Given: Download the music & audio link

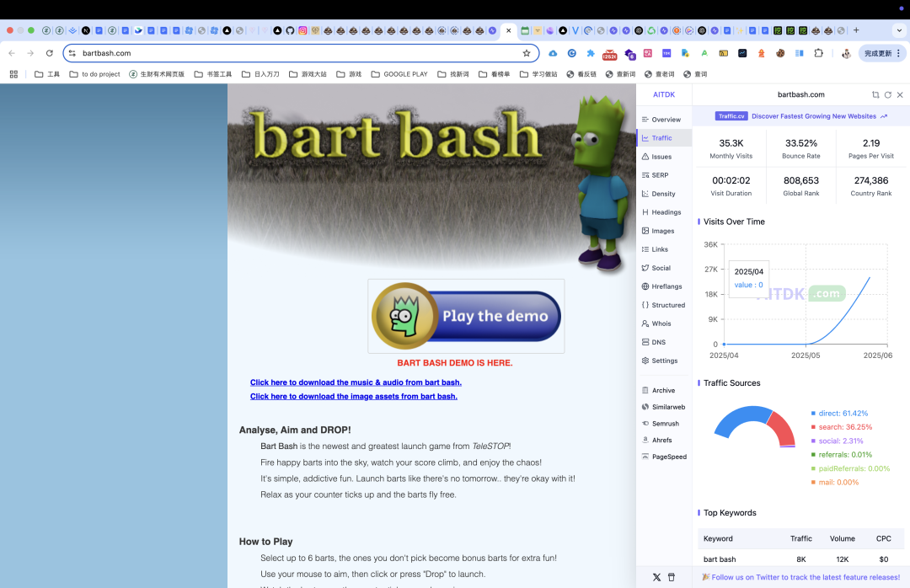Looking at the screenshot, I should [x=356, y=382].
